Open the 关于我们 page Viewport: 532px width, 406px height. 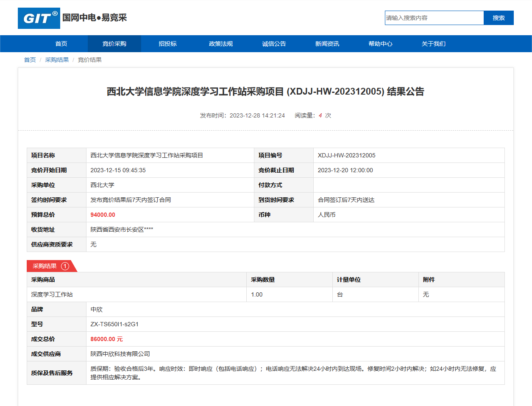pyautogui.click(x=433, y=44)
